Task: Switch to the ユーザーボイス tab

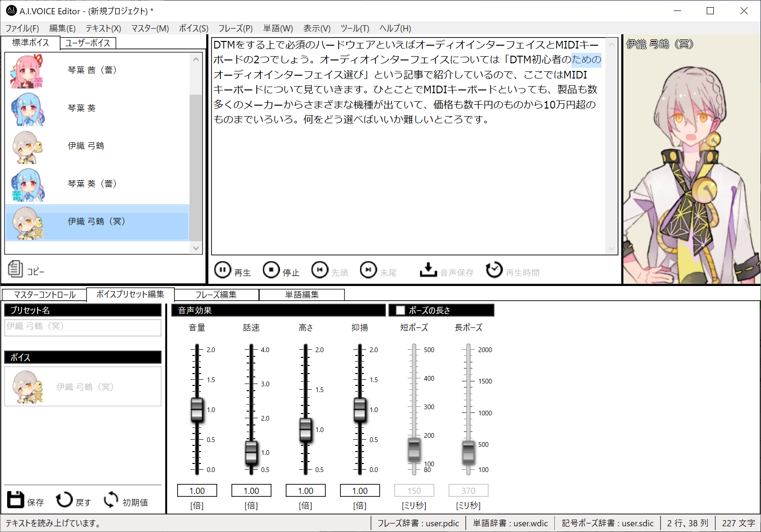Action: (x=88, y=43)
